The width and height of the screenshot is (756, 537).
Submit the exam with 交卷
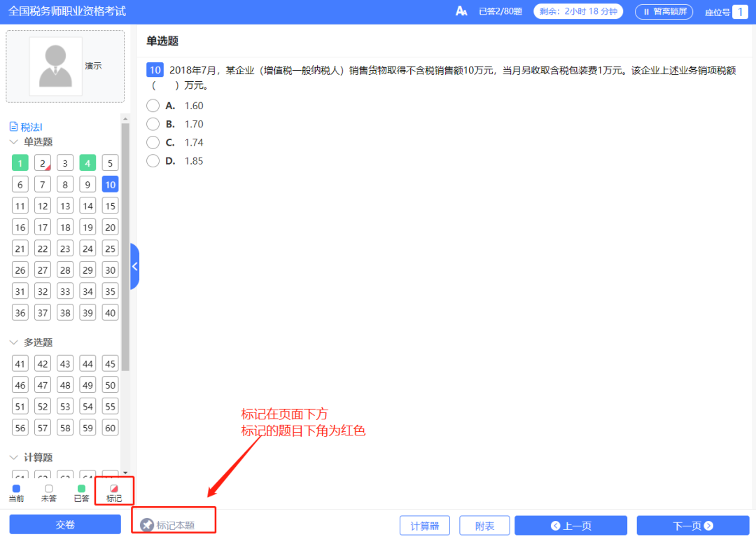(x=65, y=524)
